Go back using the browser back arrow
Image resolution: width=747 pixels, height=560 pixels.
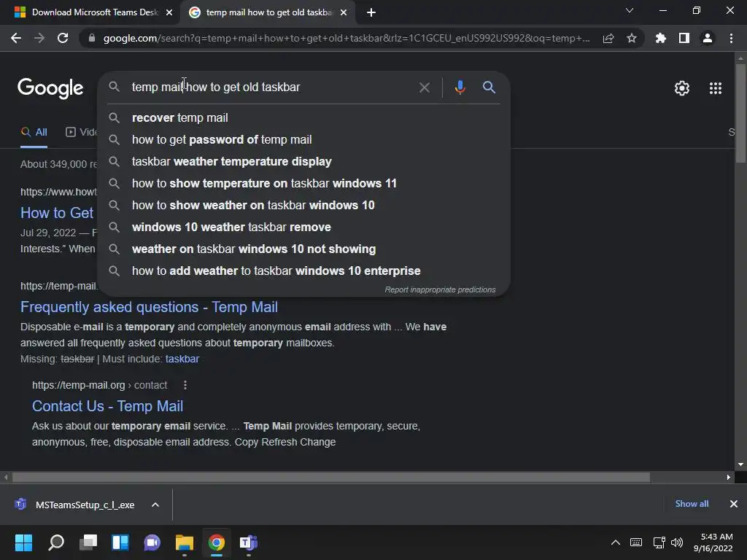(x=16, y=38)
